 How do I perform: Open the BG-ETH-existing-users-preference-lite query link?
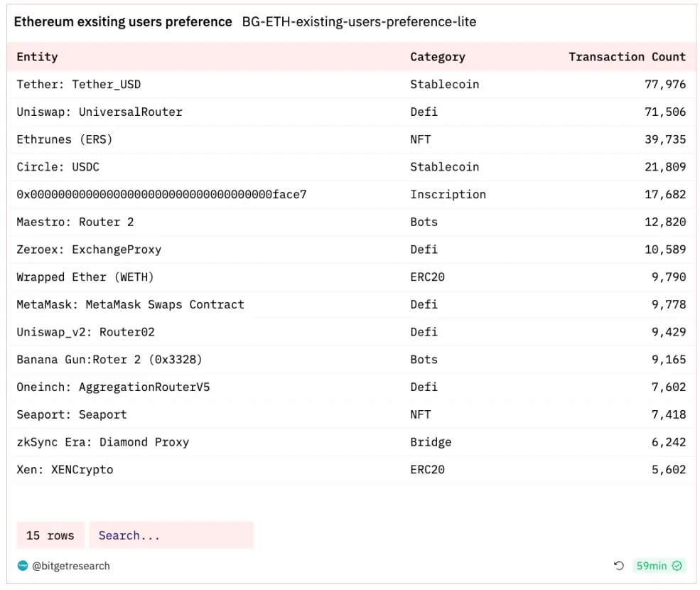[x=359, y=21]
